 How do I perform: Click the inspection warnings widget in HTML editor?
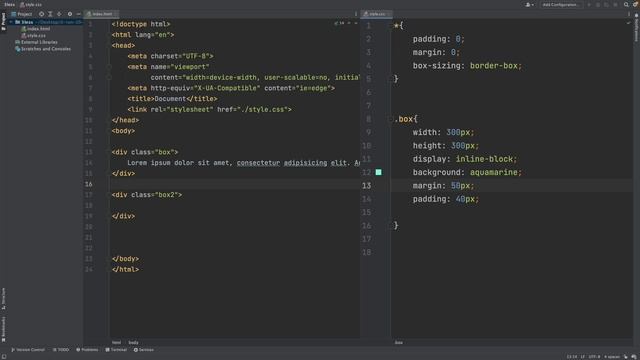coord(339,23)
